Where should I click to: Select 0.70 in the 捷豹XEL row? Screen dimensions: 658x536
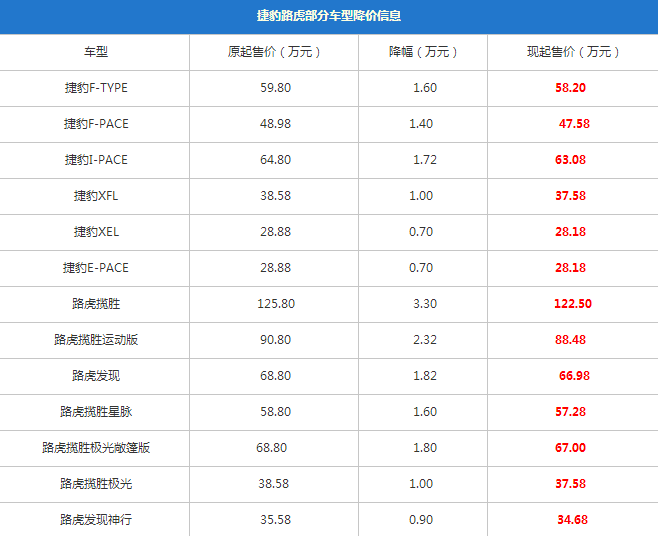(x=421, y=232)
